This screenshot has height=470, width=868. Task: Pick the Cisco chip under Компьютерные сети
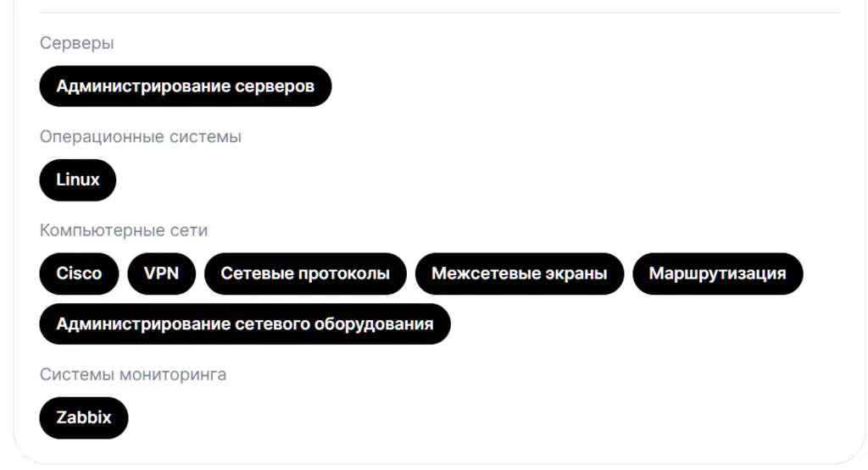point(79,274)
